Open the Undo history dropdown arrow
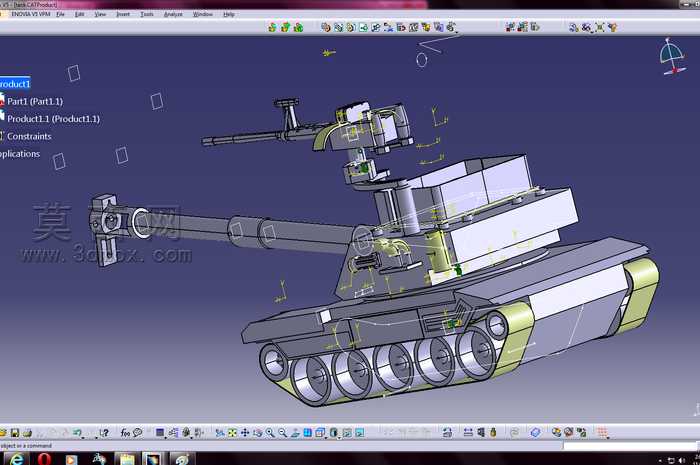700x465 pixels. [84, 436]
